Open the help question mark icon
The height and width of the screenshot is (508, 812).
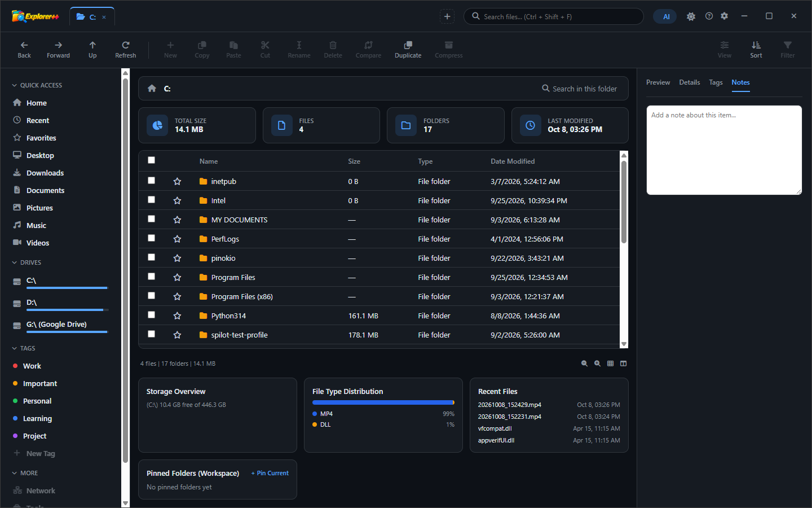point(709,16)
